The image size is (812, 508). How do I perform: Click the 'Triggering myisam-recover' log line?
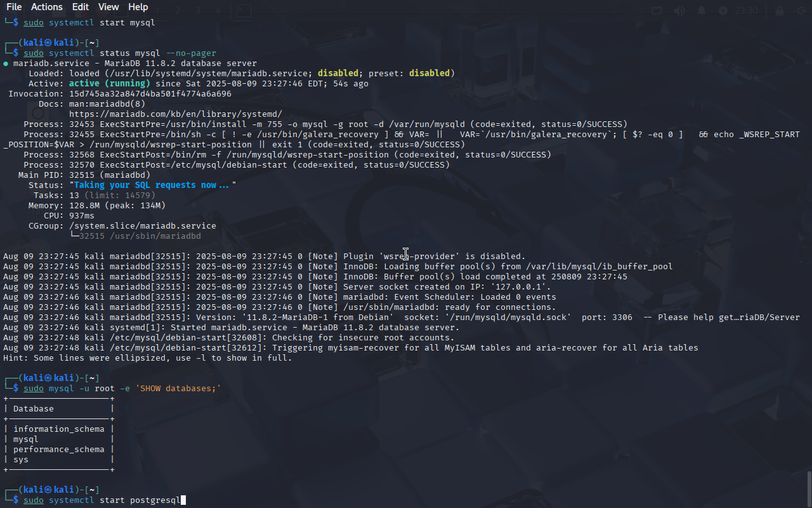click(351, 348)
